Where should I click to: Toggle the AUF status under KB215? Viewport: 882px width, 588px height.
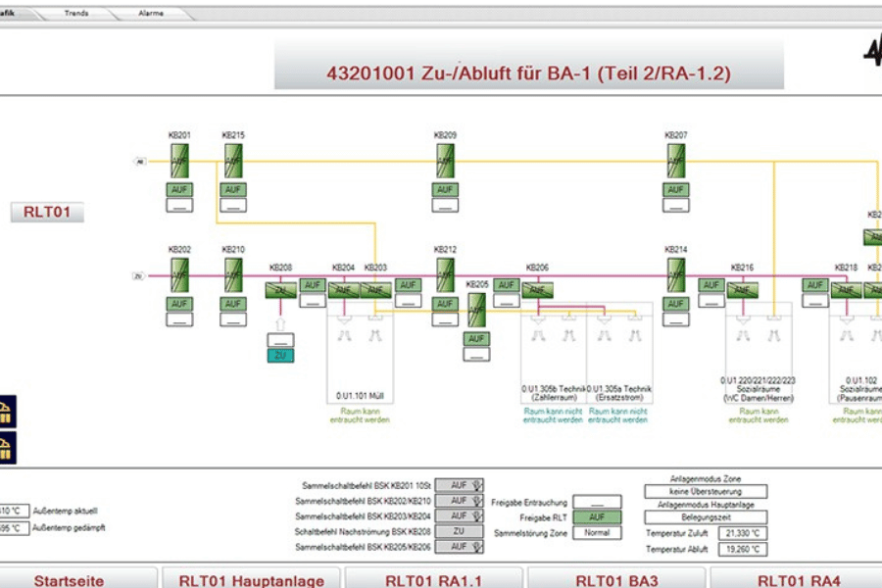[233, 189]
